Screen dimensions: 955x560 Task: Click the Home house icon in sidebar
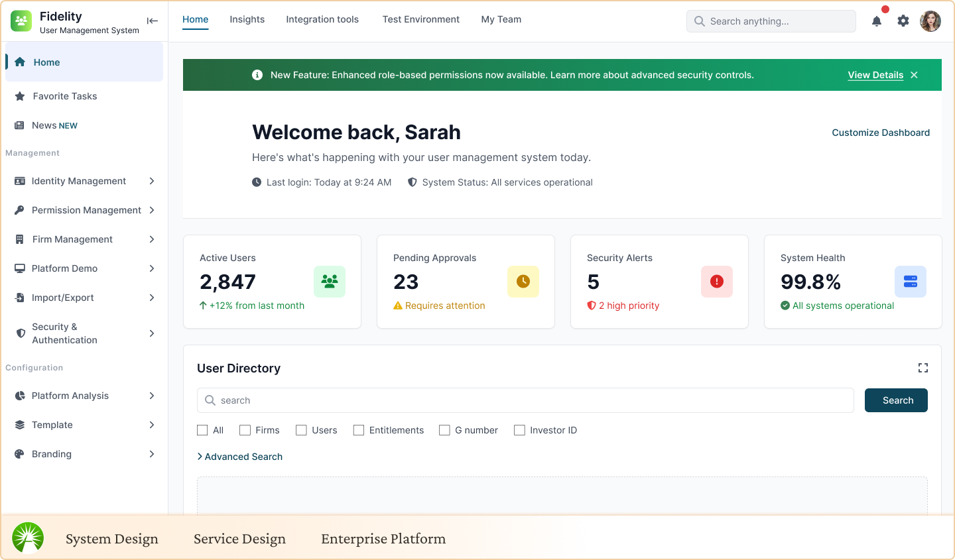click(20, 62)
